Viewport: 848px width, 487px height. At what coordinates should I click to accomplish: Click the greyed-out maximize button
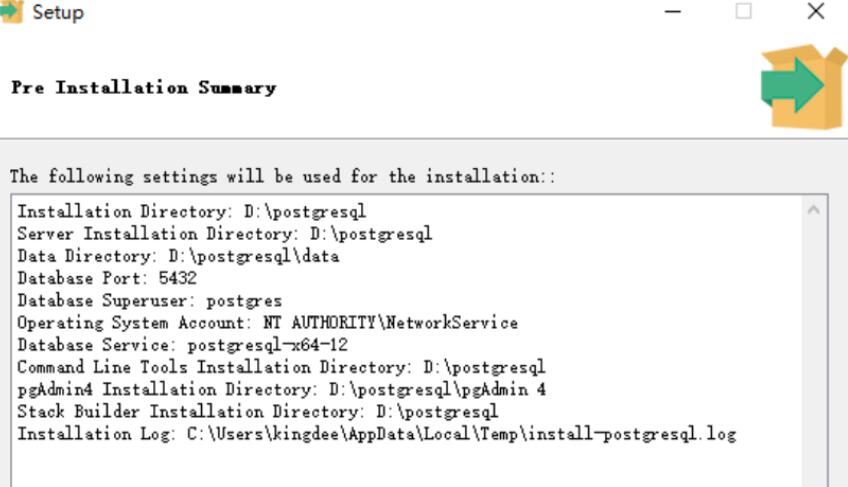click(744, 11)
